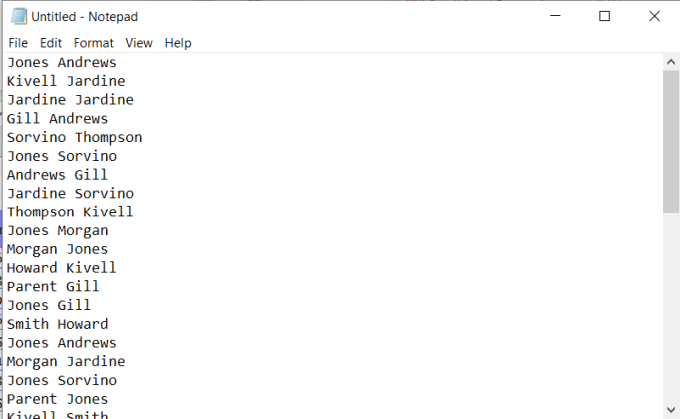Image resolution: width=680 pixels, height=419 pixels.
Task: Click the 'Untitled - Notepad' title bar text
Action: 85,17
